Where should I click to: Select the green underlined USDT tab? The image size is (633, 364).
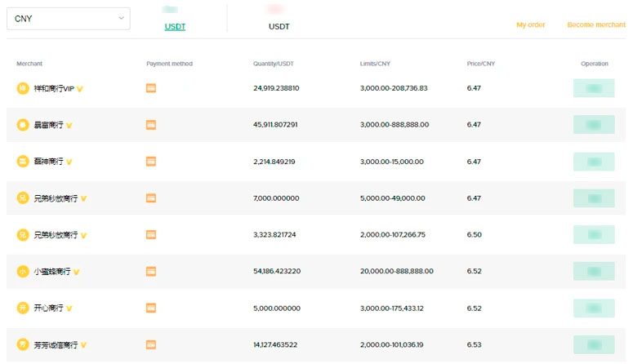(x=175, y=26)
